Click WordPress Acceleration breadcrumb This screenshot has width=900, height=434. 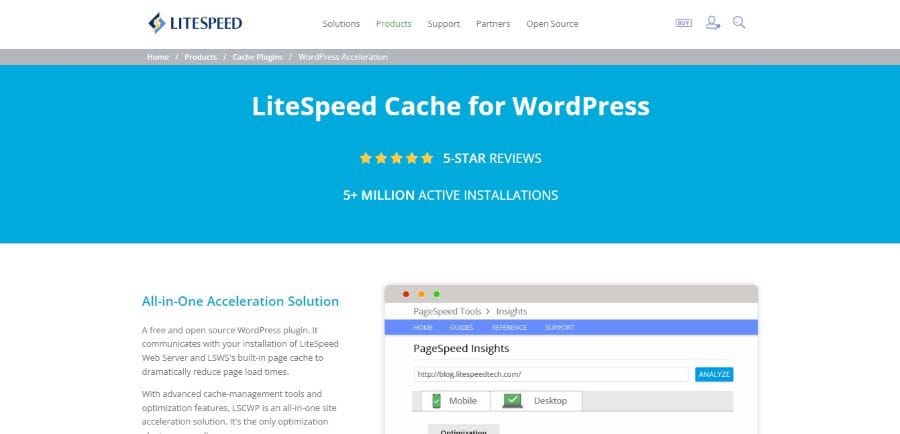[343, 57]
